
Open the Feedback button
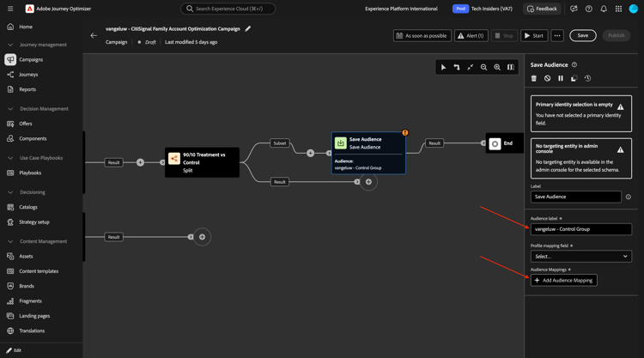click(542, 9)
